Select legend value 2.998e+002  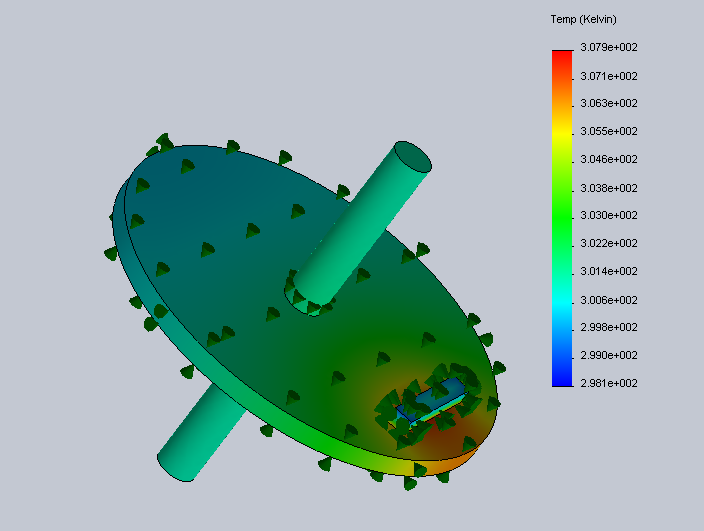609,327
